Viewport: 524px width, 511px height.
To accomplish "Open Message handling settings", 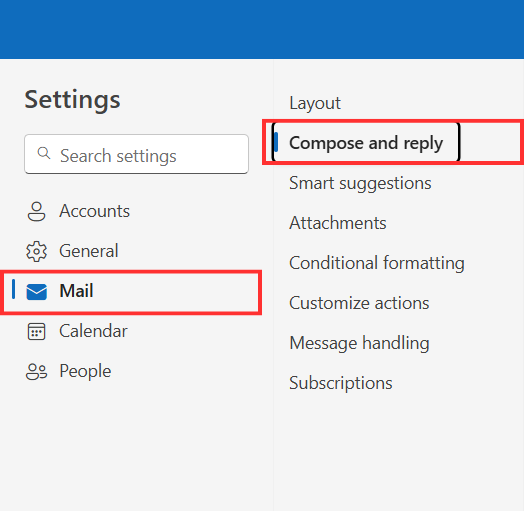I will pos(359,344).
